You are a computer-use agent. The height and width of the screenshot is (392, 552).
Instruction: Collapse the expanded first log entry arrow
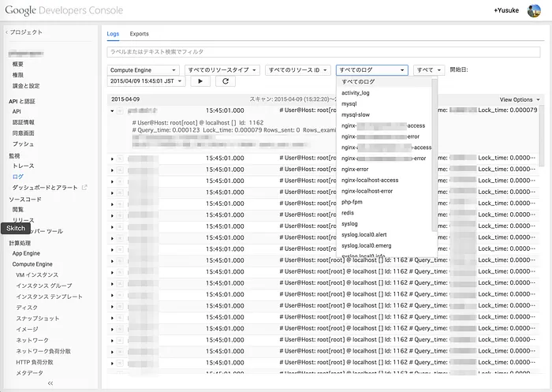point(112,111)
